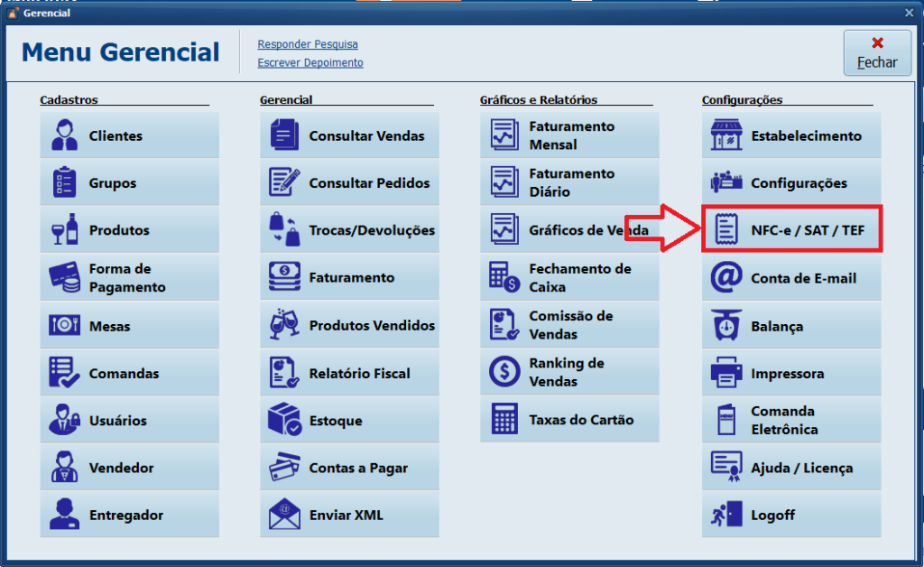Image resolution: width=924 pixels, height=567 pixels.
Task: Click the Responder Pesquisa link
Action: (309, 43)
